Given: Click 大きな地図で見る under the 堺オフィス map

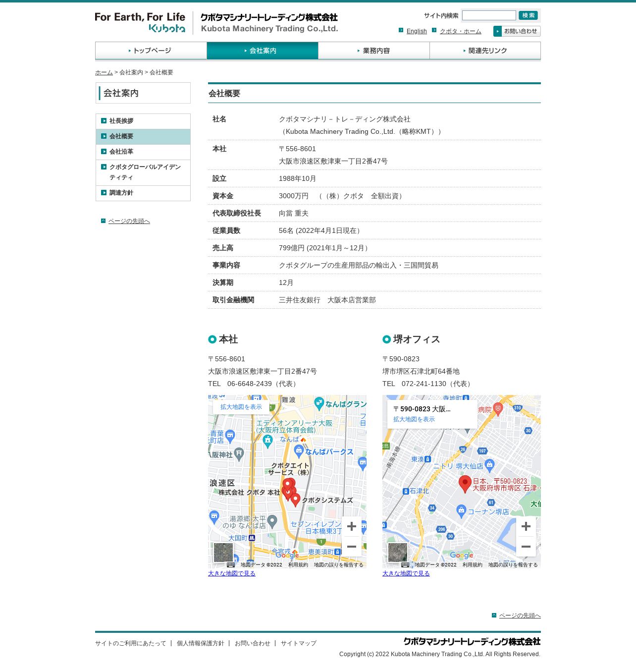Looking at the screenshot, I should pos(406,573).
